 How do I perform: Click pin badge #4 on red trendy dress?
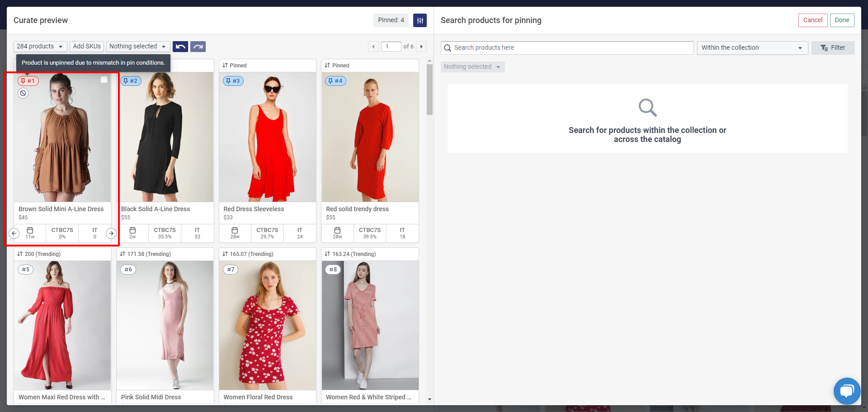336,81
